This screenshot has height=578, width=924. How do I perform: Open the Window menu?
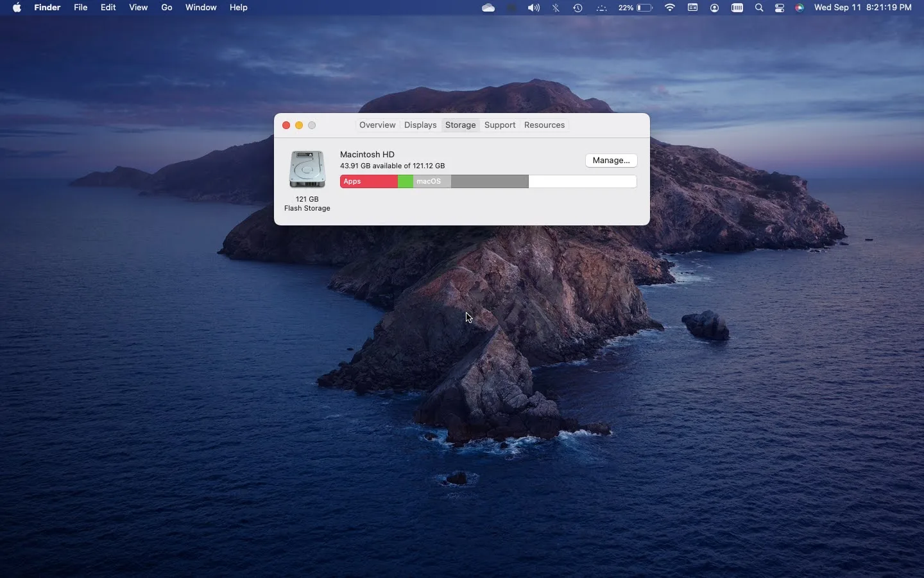[201, 8]
